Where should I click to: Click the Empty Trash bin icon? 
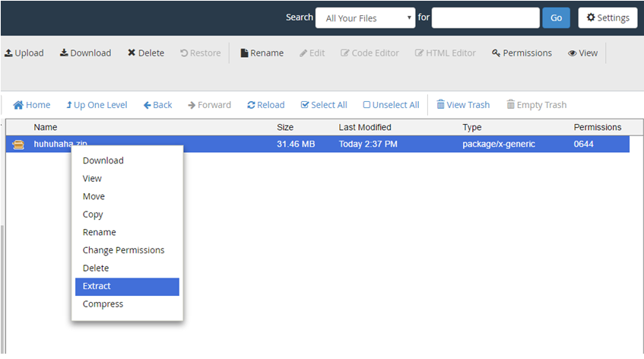coord(510,104)
